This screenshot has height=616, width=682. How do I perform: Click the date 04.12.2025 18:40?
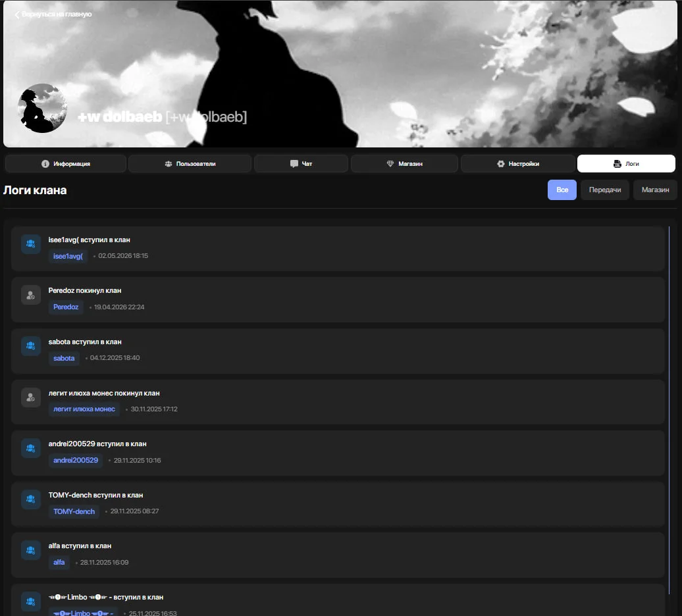point(115,358)
